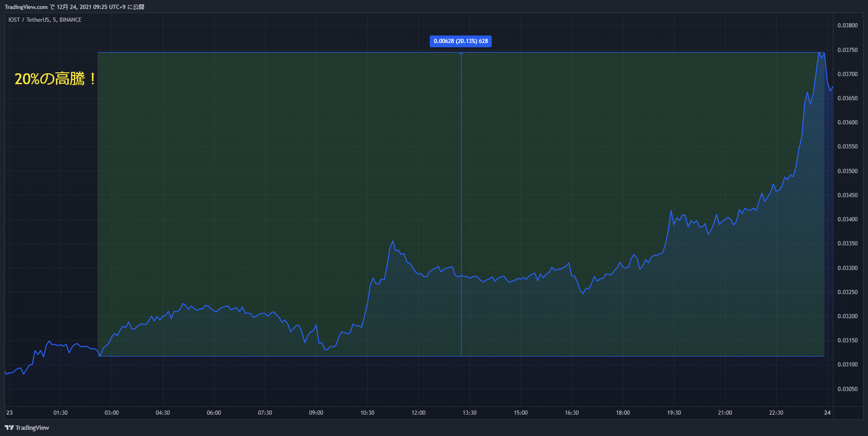Click the 13:30 time axis label
The image size is (868, 436).
tap(469, 413)
